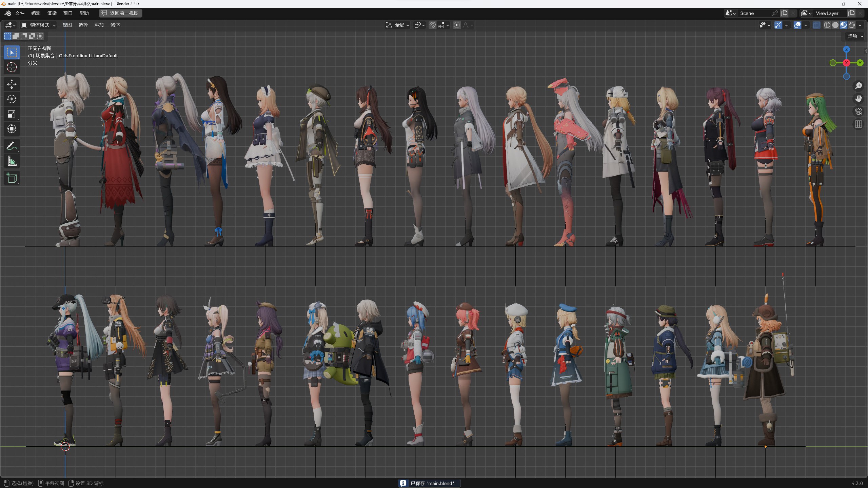Viewport: 868px width, 488px height.
Task: Open object visibility/selectability dropdown
Action: pos(765,25)
